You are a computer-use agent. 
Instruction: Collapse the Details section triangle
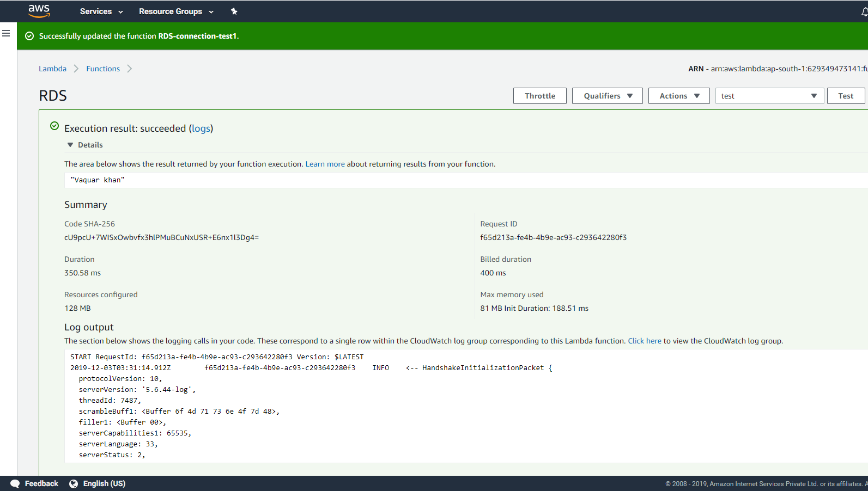[70, 145]
